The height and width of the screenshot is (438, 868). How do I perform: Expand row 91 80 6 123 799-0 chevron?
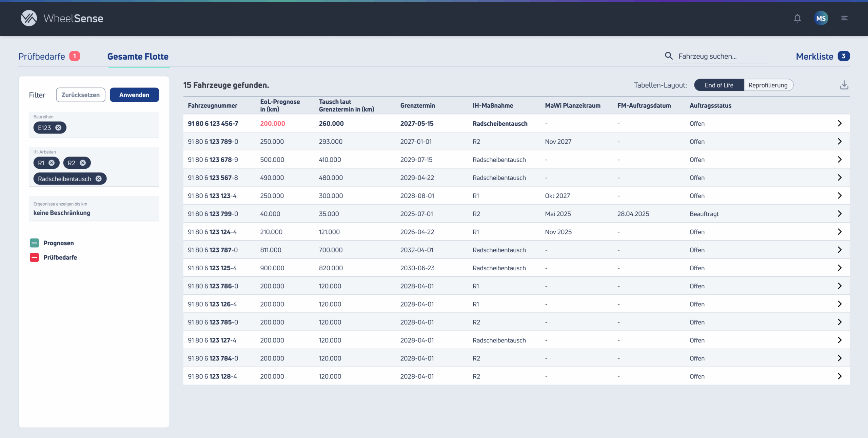click(x=840, y=213)
